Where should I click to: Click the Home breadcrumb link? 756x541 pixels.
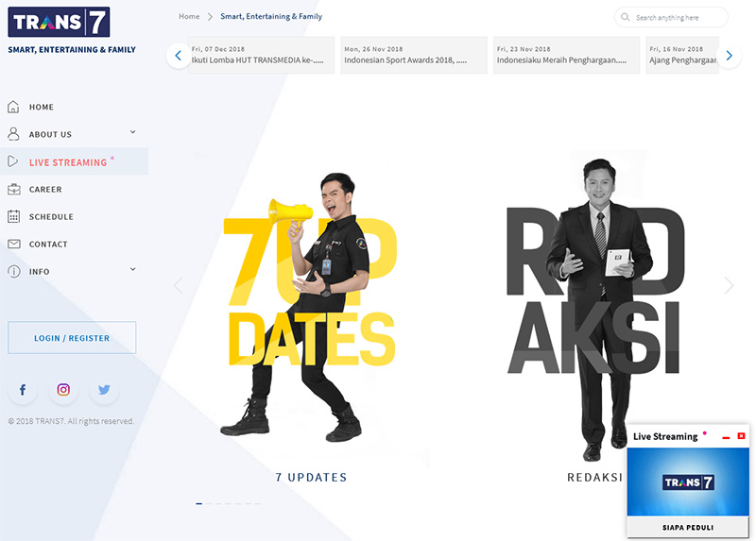pos(189,16)
